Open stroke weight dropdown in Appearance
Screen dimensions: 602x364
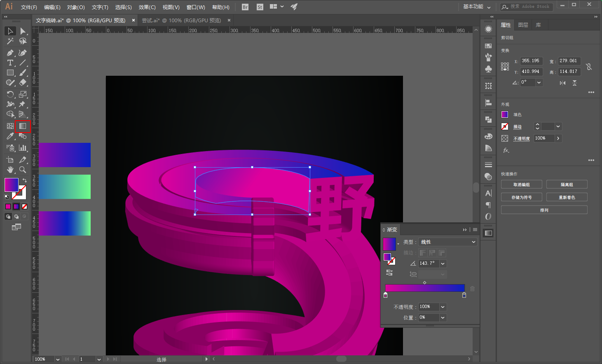(x=558, y=126)
